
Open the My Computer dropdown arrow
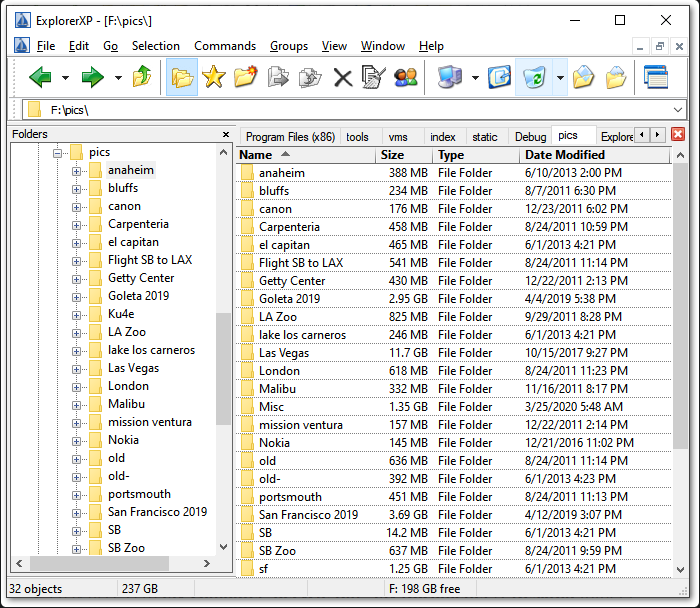pyautogui.click(x=475, y=78)
